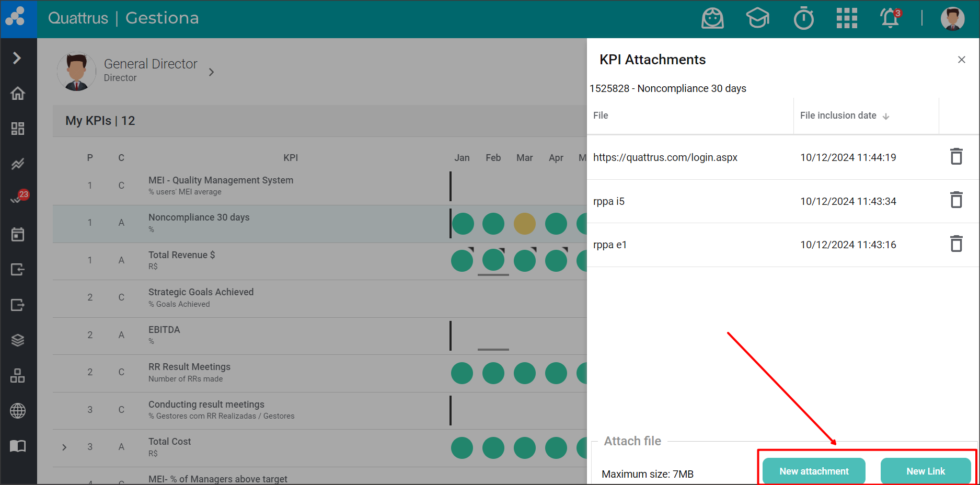This screenshot has height=485, width=980.
Task: Click the New attachment button
Action: 814,471
